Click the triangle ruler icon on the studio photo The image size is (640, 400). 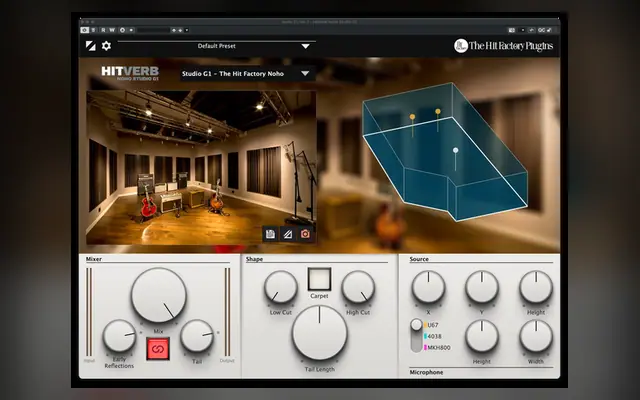(288, 234)
